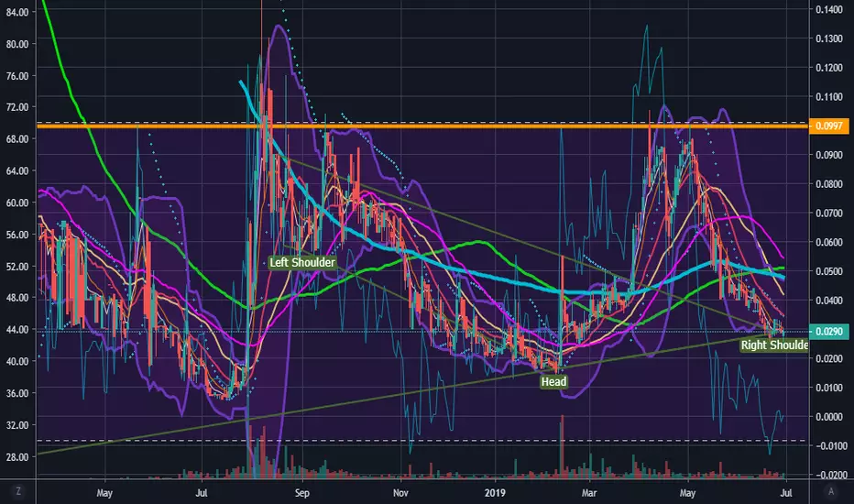Click the Mar label on time axis
Screen dimensions: 854x504
[x=589, y=493]
